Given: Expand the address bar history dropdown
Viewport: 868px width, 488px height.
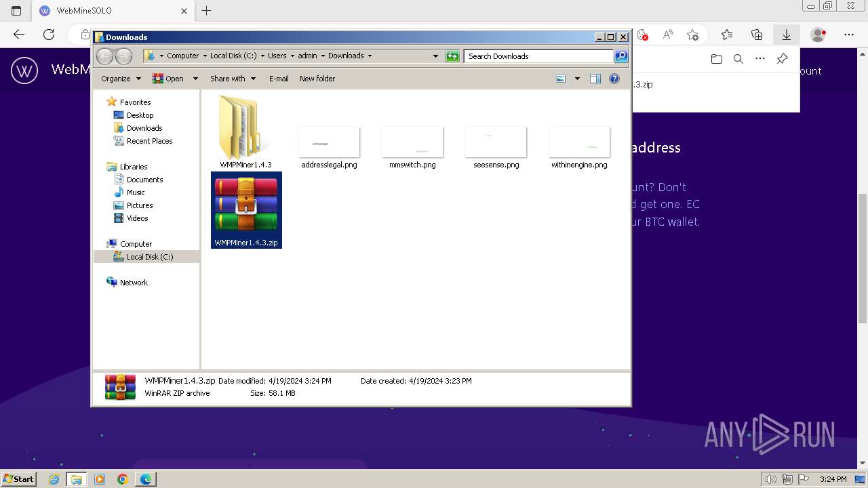Looking at the screenshot, I should tap(435, 56).
